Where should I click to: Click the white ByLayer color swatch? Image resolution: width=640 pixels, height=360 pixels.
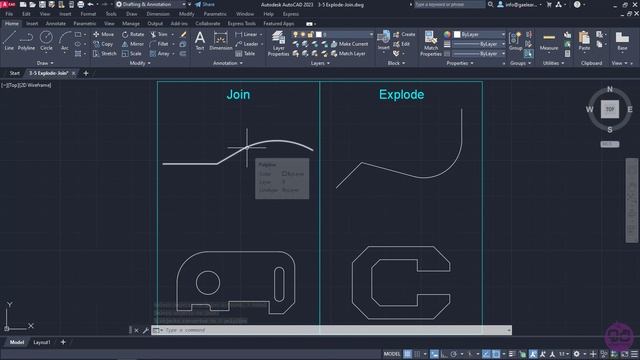point(457,34)
